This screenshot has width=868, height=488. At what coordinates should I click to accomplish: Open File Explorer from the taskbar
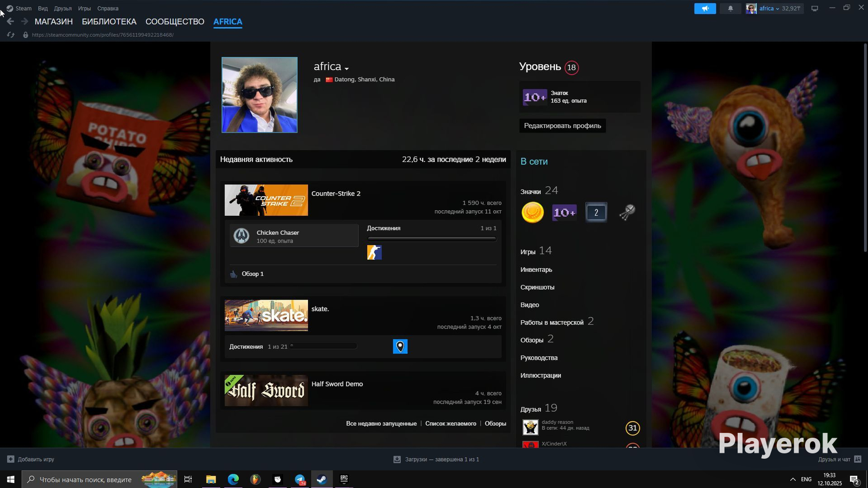pos(211,479)
